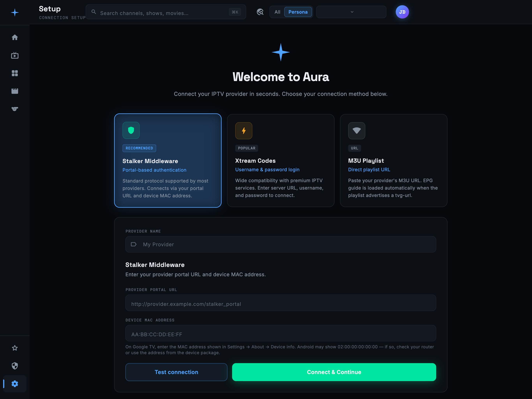This screenshot has height=399, width=532.
Task: Open Favorites star in sidebar
Action: pyautogui.click(x=15, y=348)
